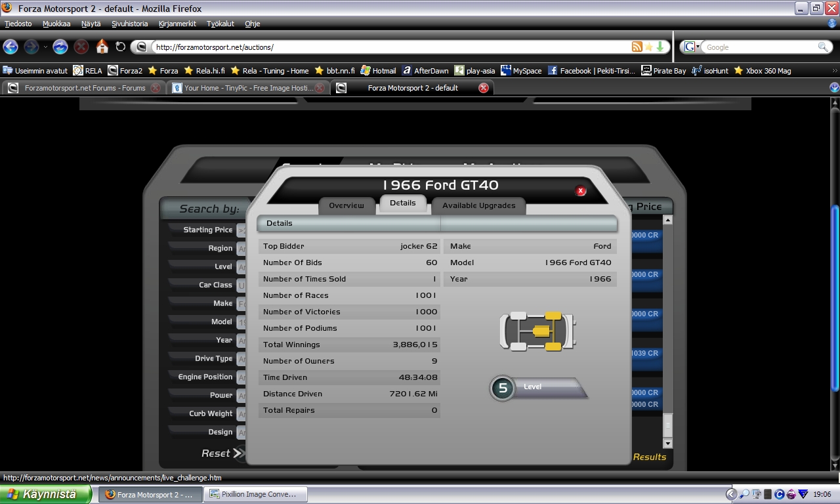Expand the bookmarks toolbar overflow chevron
Image resolution: width=840 pixels, height=504 pixels.
tap(835, 71)
